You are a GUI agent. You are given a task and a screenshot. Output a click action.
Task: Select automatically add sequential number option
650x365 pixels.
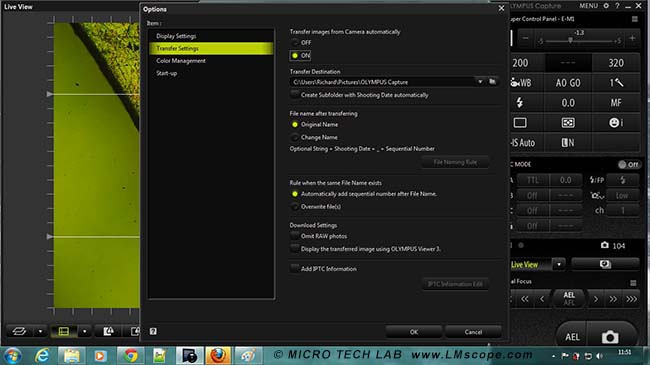tap(295, 194)
